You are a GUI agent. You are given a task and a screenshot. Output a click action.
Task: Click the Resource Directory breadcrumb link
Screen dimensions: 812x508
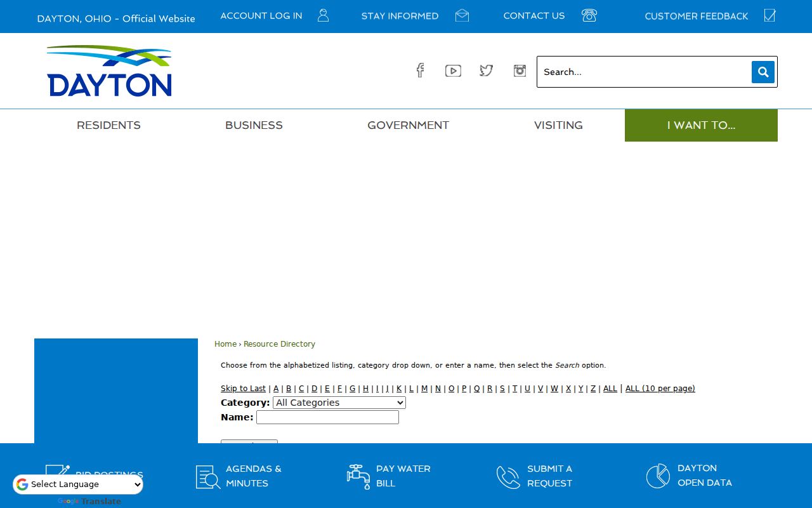tap(279, 344)
